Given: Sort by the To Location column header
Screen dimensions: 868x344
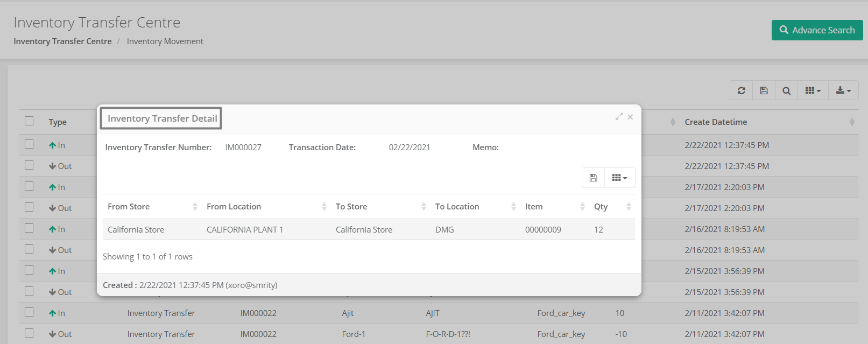Looking at the screenshot, I should click(457, 207).
